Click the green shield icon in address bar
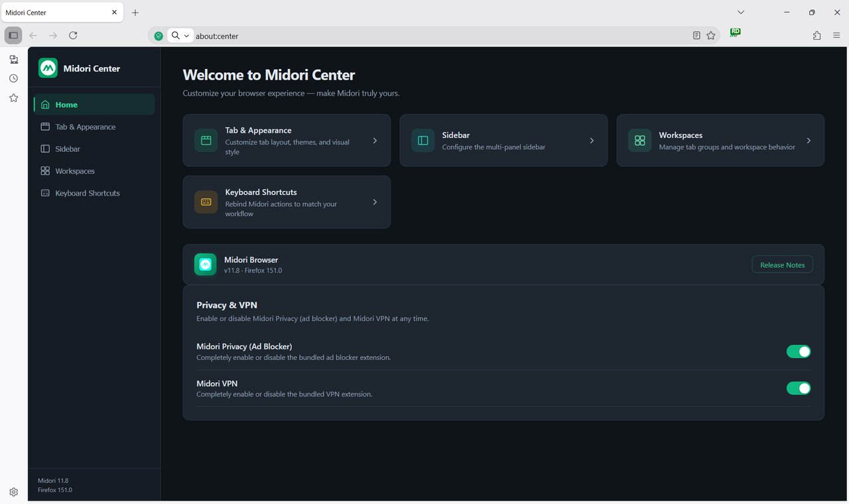The image size is (849, 504). (x=159, y=36)
